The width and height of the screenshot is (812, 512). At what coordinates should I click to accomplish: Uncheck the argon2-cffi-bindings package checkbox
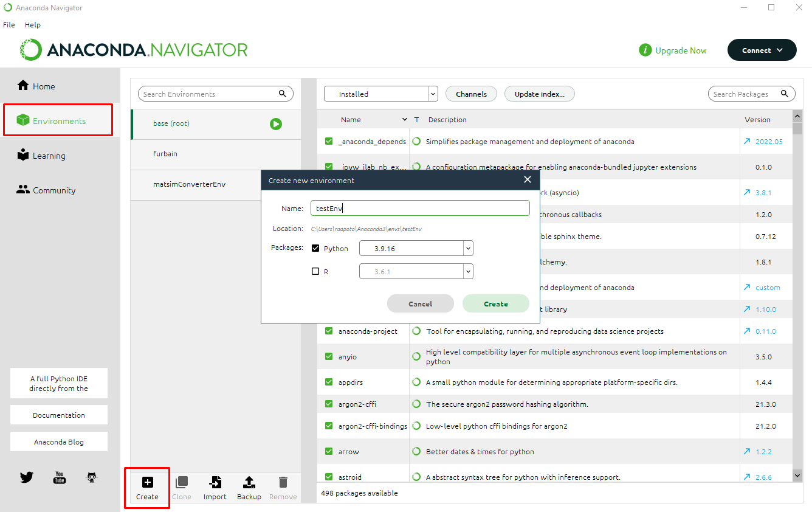[329, 426]
